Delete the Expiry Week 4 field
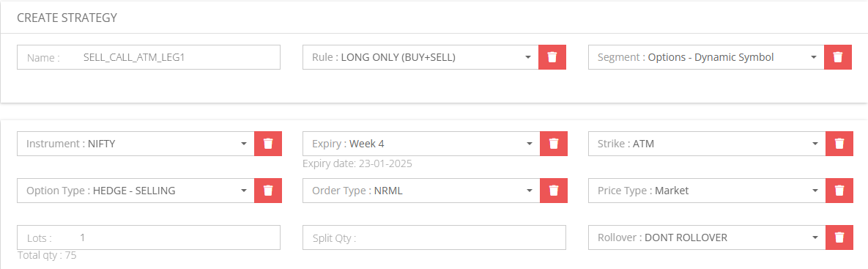Image resolution: width=868 pixels, height=269 pixels. pos(554,144)
